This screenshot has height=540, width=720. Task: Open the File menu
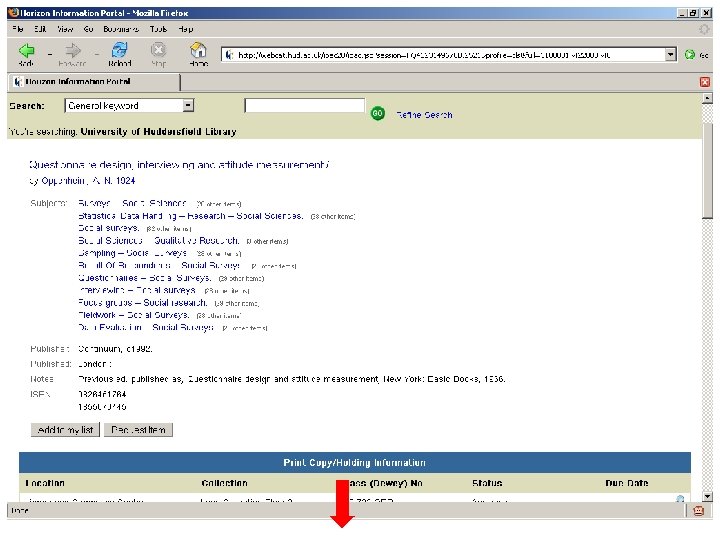pos(18,29)
